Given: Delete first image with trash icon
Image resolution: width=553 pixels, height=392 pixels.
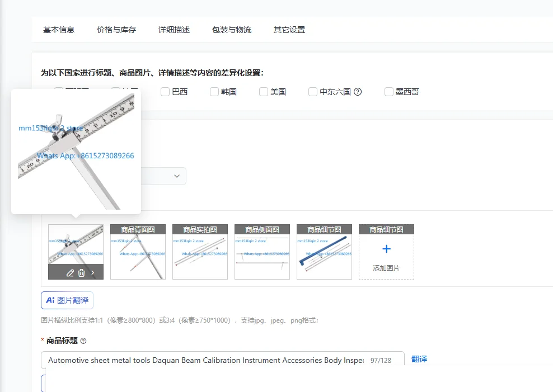Looking at the screenshot, I should [82, 273].
